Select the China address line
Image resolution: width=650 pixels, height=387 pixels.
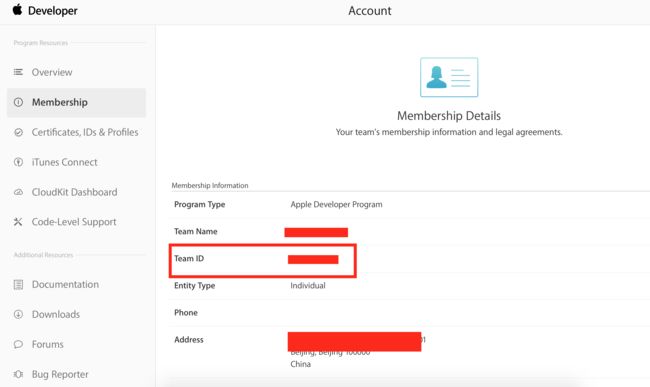click(x=301, y=364)
